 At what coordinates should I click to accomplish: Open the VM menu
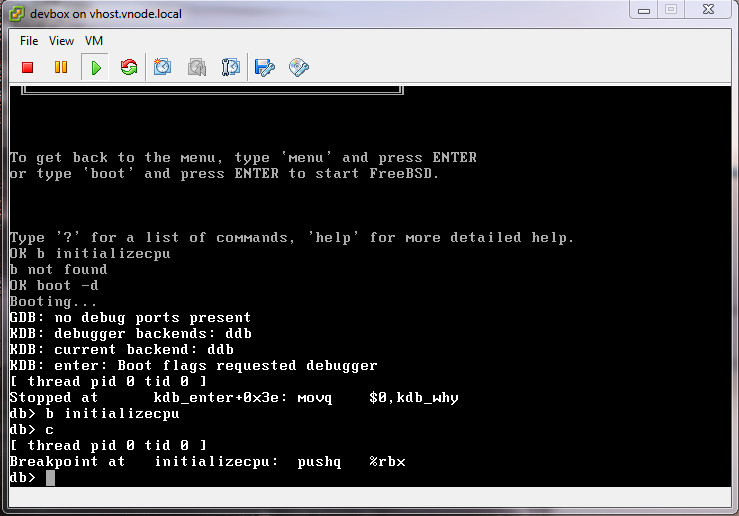click(94, 41)
